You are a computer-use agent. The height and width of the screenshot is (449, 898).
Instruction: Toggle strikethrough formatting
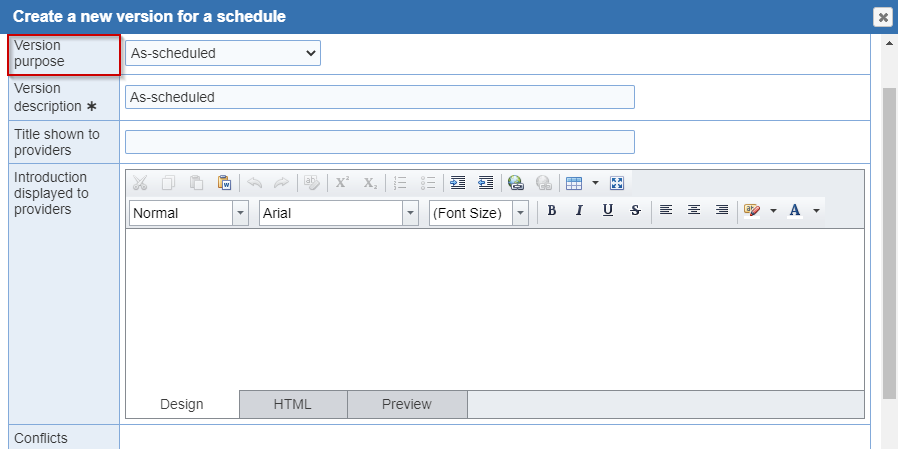pyautogui.click(x=635, y=210)
